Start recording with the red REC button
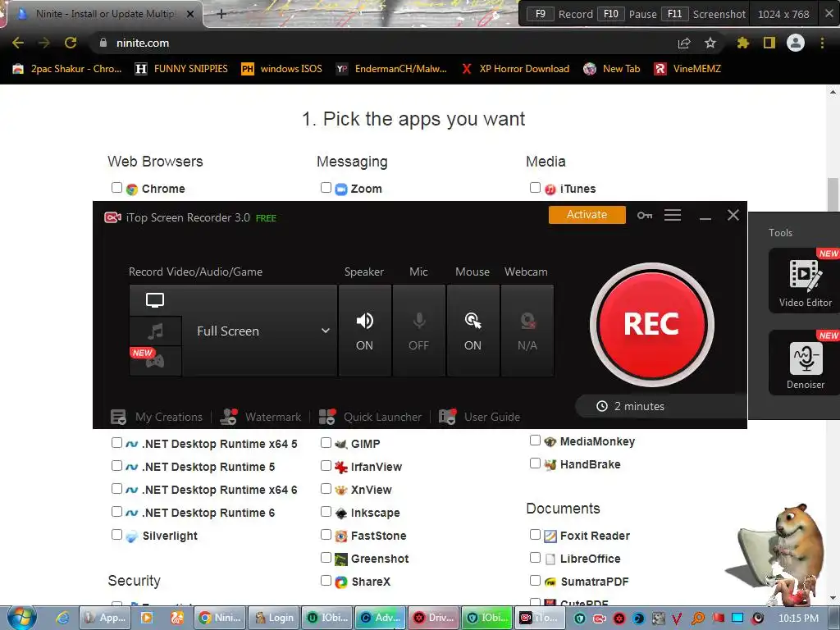The image size is (840, 630). click(651, 325)
